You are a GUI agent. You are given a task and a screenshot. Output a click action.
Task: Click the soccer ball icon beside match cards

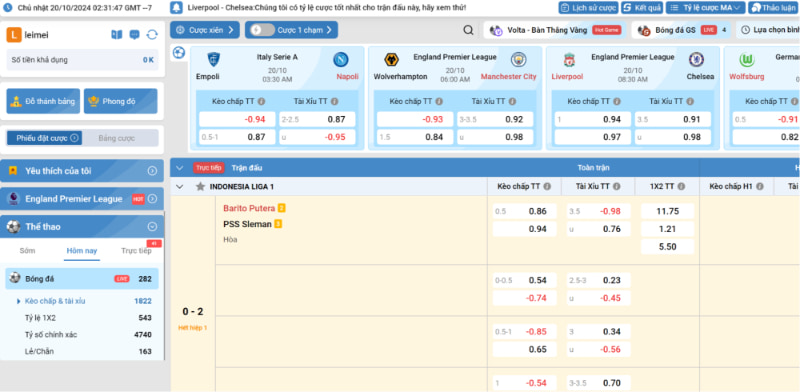click(x=179, y=52)
